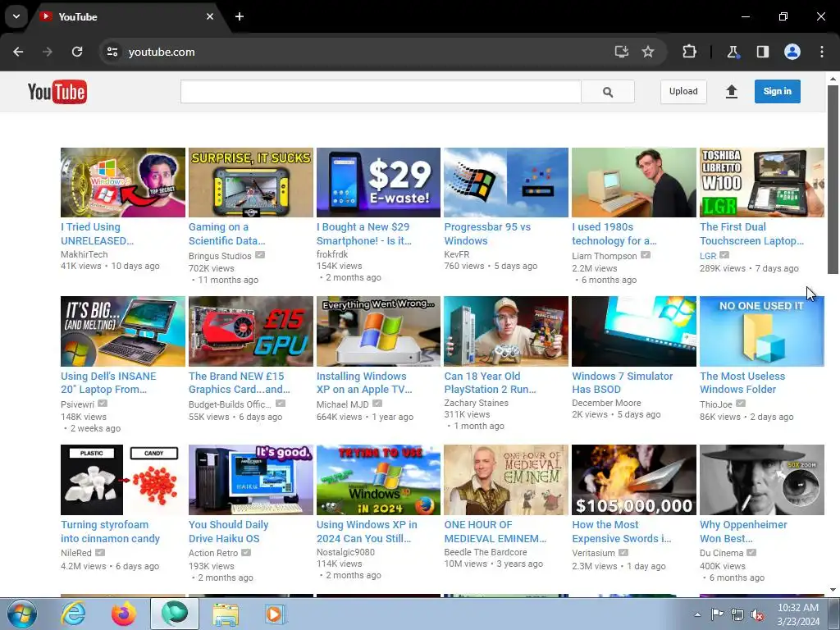
Task: Click the Oppenheimer video thumbnail
Action: 762,480
